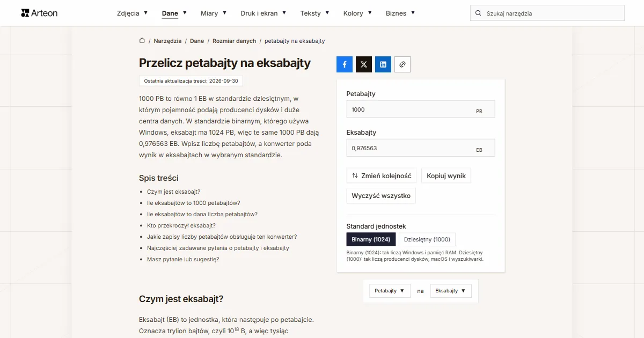
Task: Go to home via breadcrumb house icon
Action: click(142, 41)
